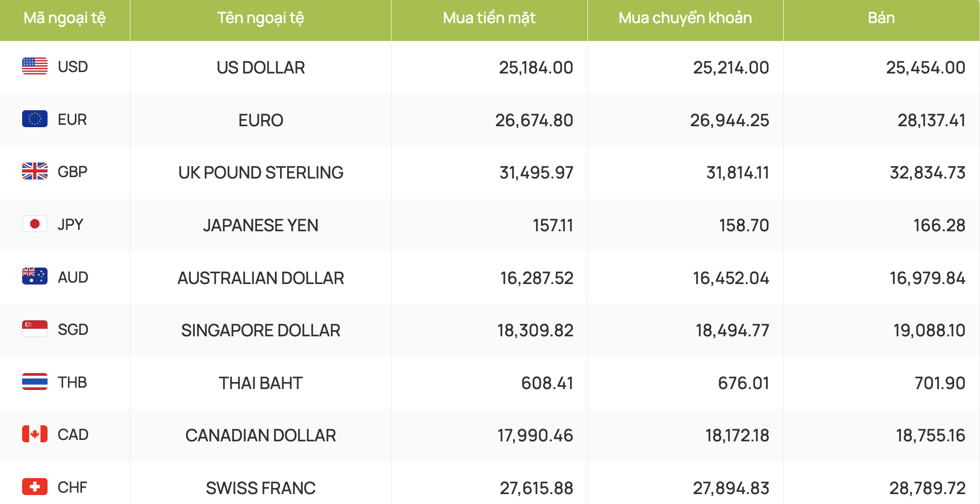Click the Singapore flag icon
Image resolution: width=980 pixels, height=504 pixels.
point(35,329)
